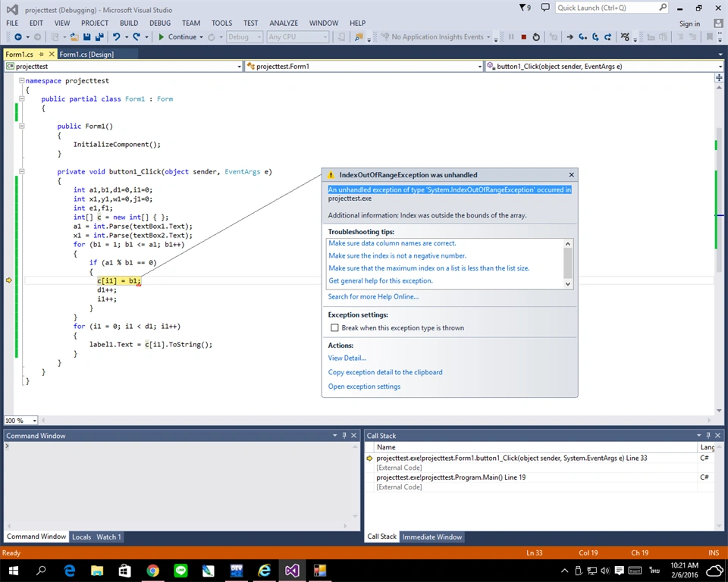Click the Feedback speech bubble icon
The height and width of the screenshot is (582, 728).
(x=545, y=8)
